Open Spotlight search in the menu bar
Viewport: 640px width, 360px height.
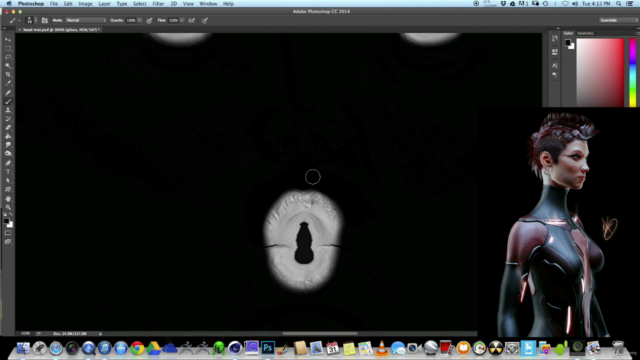tap(619, 4)
